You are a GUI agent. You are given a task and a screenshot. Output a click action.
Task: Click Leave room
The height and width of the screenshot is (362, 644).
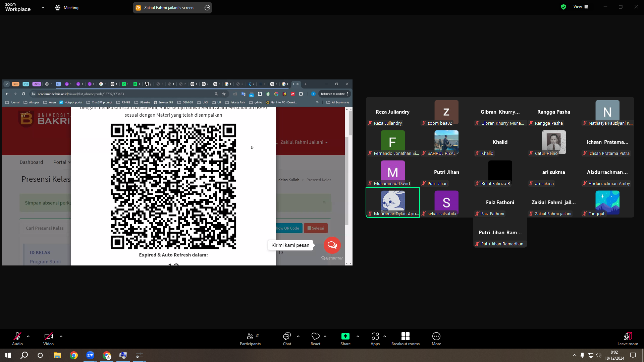[x=628, y=339]
